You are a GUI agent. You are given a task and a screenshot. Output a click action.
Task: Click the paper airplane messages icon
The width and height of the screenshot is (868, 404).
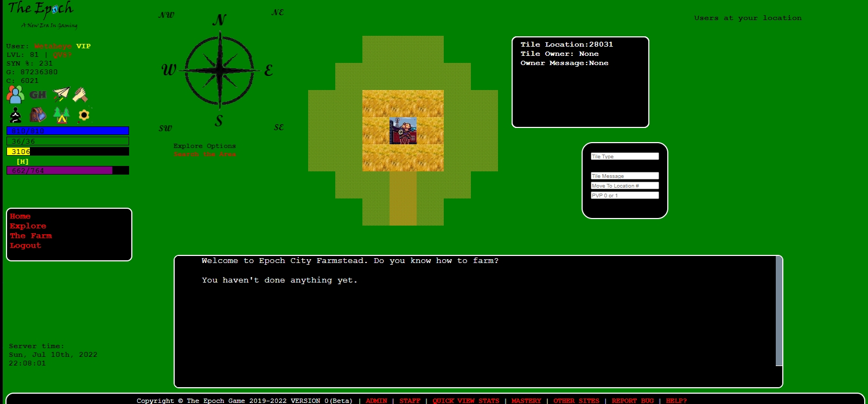click(x=61, y=94)
